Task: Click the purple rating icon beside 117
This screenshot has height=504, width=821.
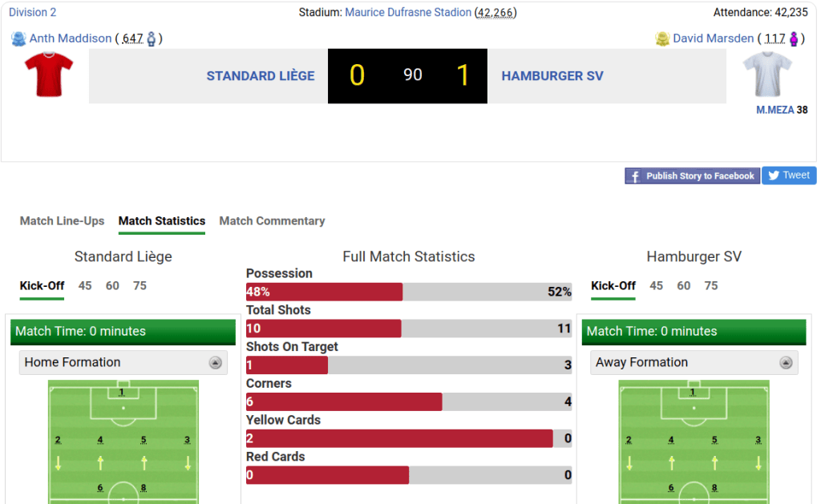Action: pos(794,38)
